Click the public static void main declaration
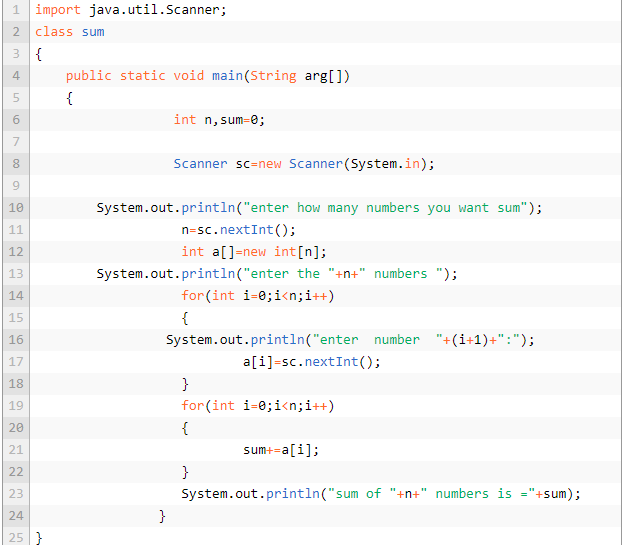This screenshot has width=623, height=545. [208, 76]
